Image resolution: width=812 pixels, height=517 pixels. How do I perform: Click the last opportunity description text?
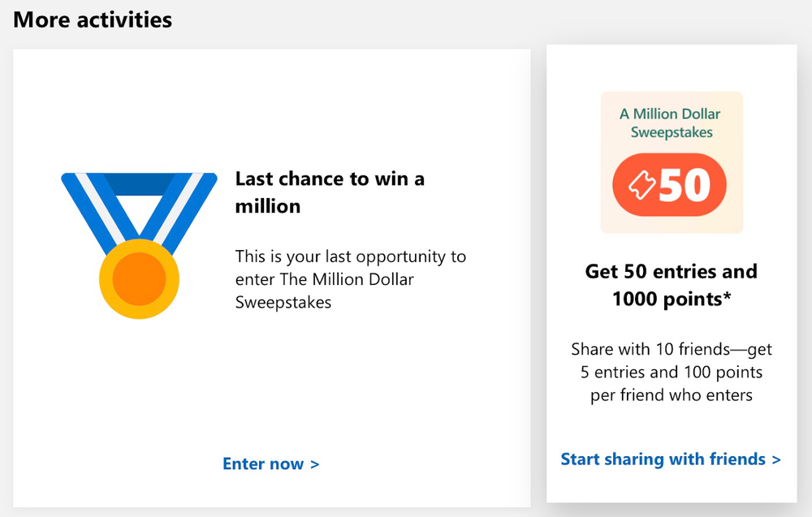(351, 279)
